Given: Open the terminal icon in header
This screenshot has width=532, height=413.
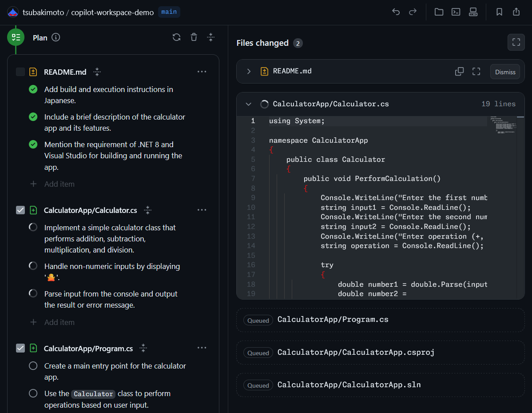Looking at the screenshot, I should click(456, 12).
